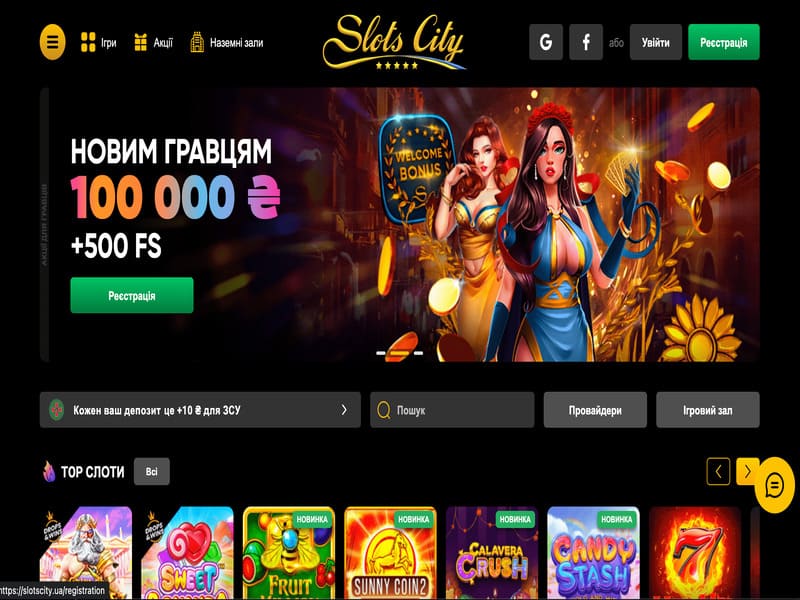
Task: Open the yellow hamburger menu
Action: [x=53, y=42]
